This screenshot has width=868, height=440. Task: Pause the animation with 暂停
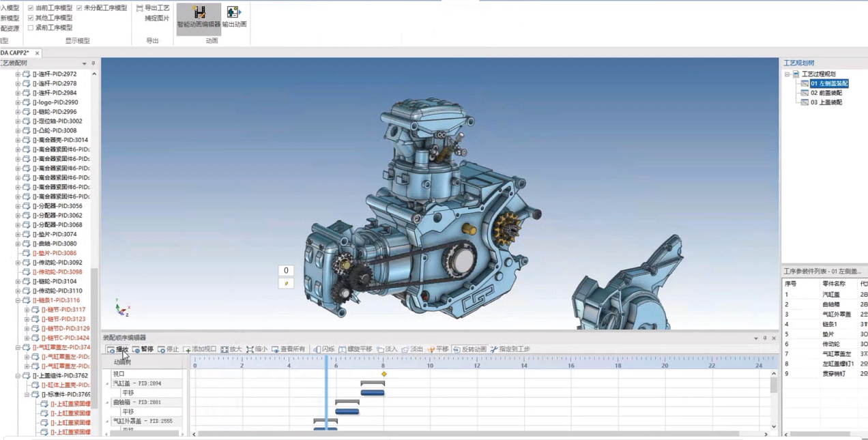click(143, 349)
